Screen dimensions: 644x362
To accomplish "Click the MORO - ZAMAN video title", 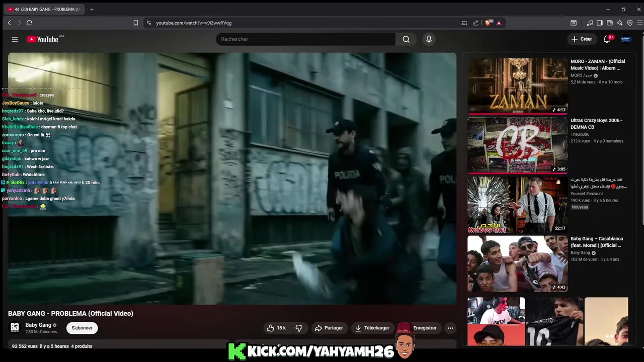I will (598, 65).
